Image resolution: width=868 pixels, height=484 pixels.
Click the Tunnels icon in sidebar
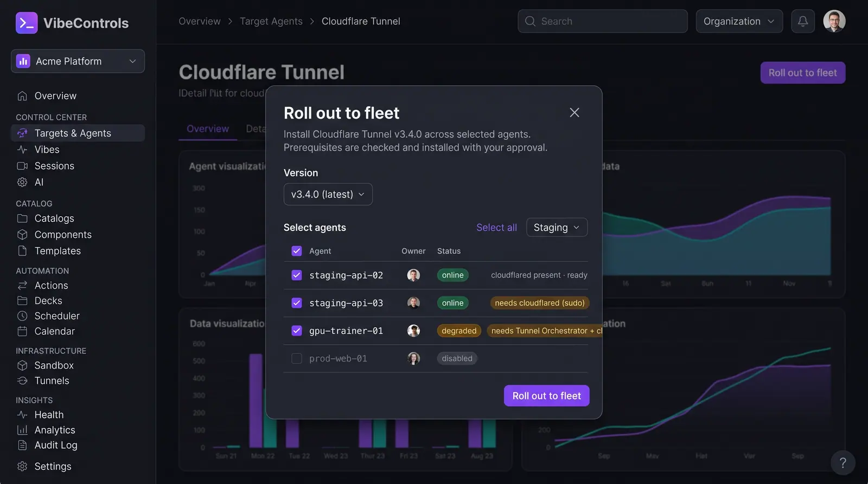pos(22,381)
